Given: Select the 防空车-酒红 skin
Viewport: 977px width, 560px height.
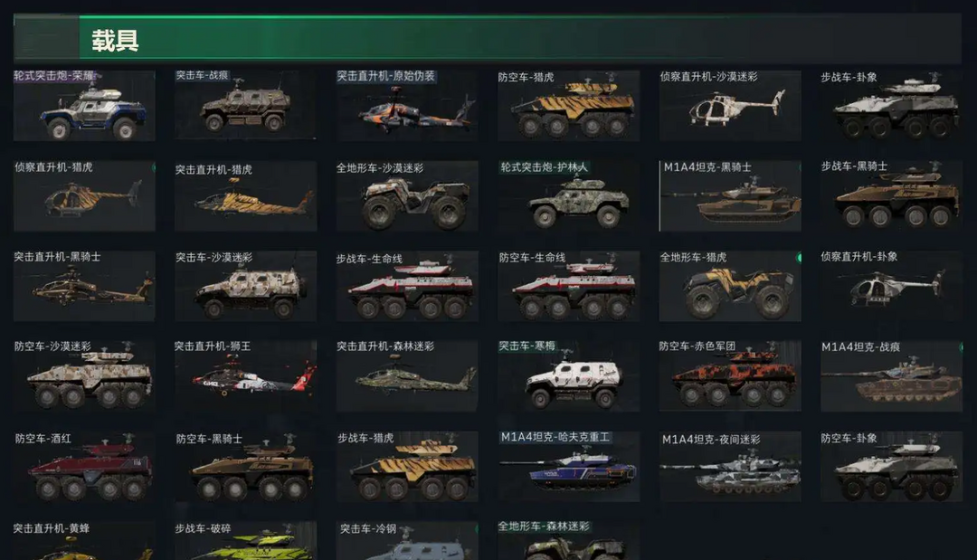Looking at the screenshot, I should point(84,466).
